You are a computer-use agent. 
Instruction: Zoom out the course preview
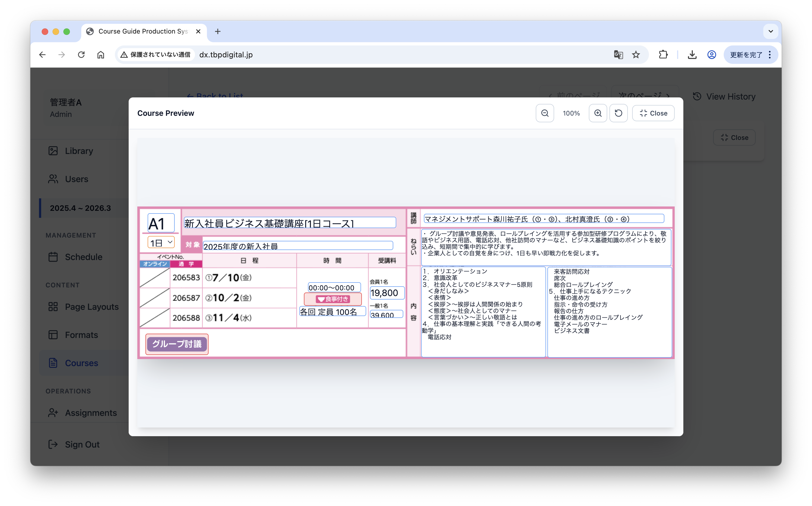pyautogui.click(x=545, y=113)
